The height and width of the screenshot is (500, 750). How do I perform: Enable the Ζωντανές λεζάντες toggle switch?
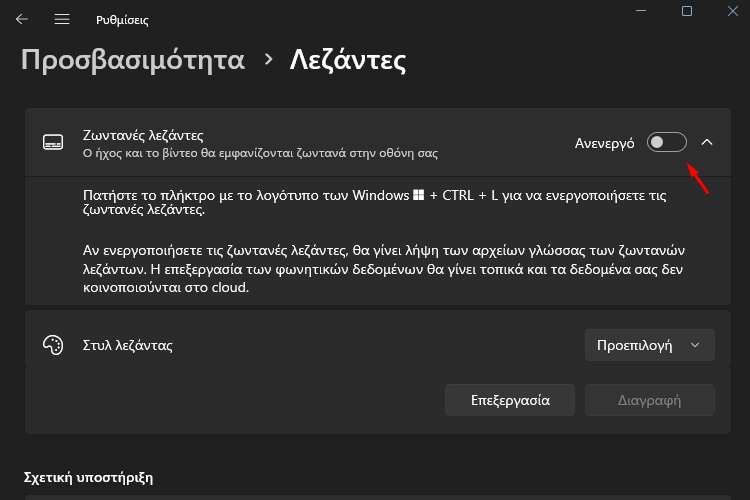point(667,142)
